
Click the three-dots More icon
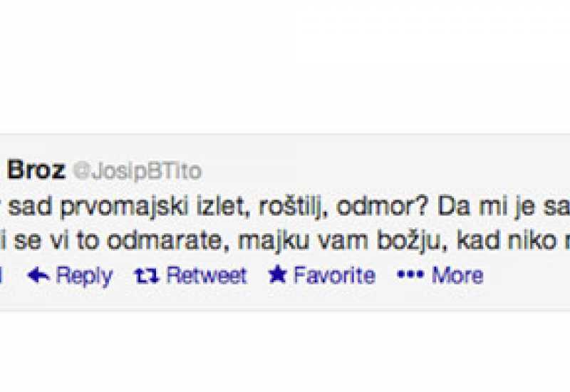(410, 274)
